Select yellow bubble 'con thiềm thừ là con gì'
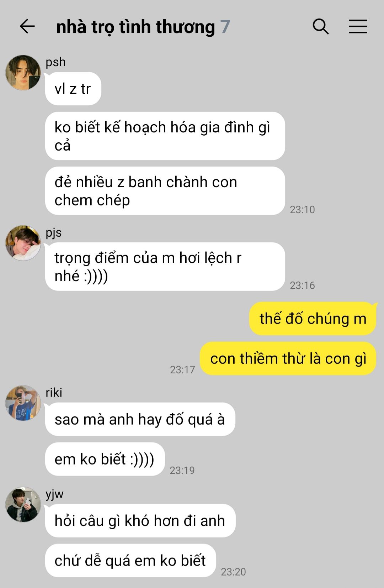Viewport: 384px width, 588px height. (288, 358)
